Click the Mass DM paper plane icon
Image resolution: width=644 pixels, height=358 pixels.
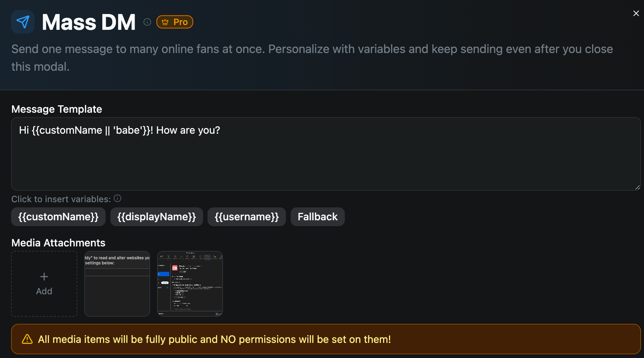pos(22,22)
